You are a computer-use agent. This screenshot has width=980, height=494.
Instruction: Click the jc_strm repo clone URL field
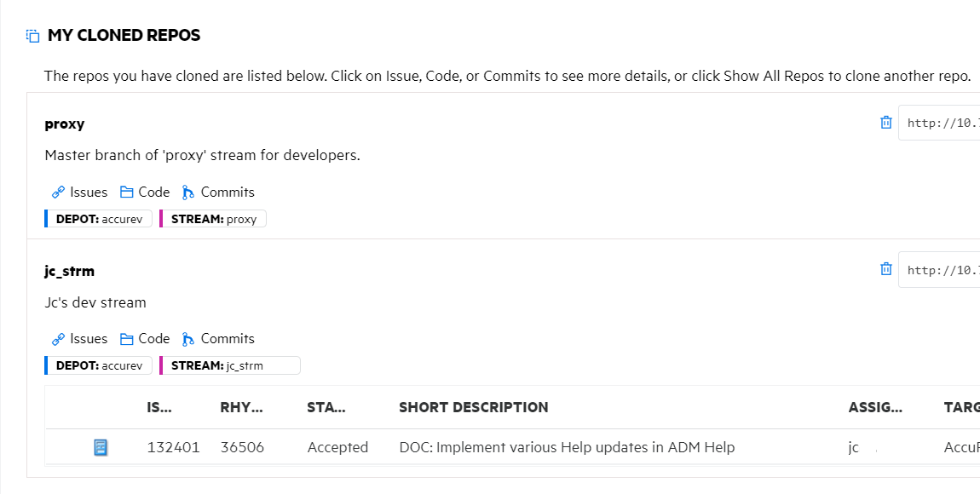point(939,270)
